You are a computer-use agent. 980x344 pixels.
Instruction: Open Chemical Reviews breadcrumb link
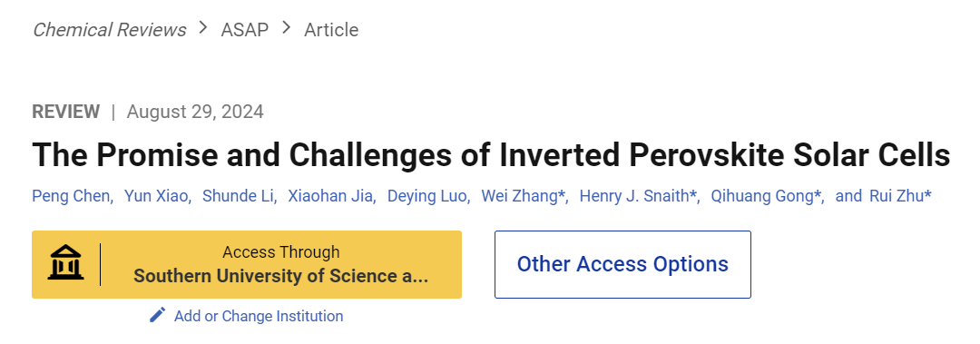click(110, 29)
